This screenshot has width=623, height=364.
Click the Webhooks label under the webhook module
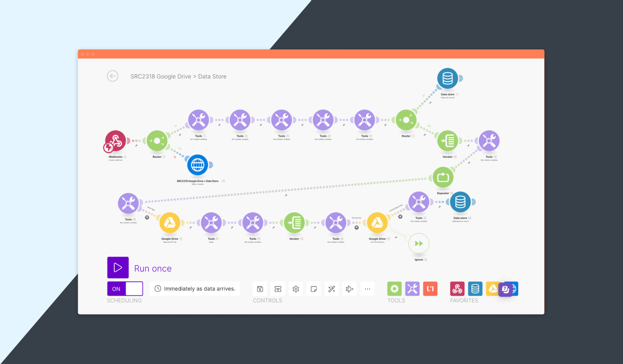click(x=116, y=157)
